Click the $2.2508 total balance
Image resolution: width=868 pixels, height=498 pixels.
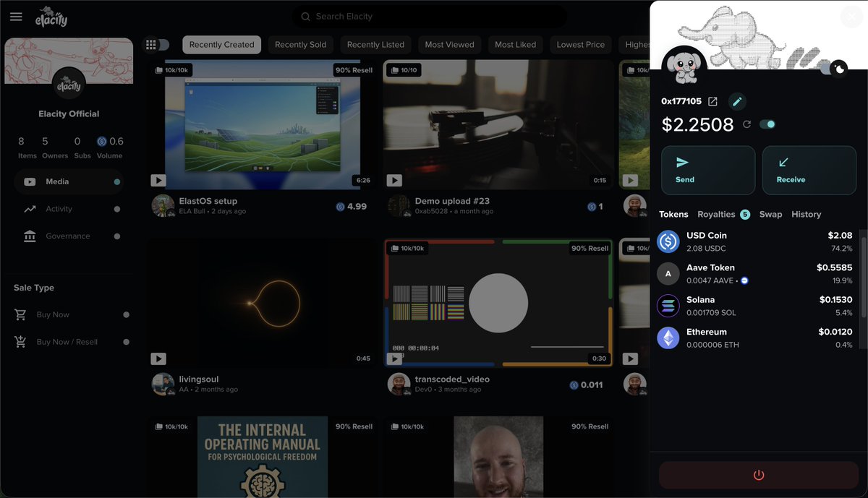coord(698,124)
